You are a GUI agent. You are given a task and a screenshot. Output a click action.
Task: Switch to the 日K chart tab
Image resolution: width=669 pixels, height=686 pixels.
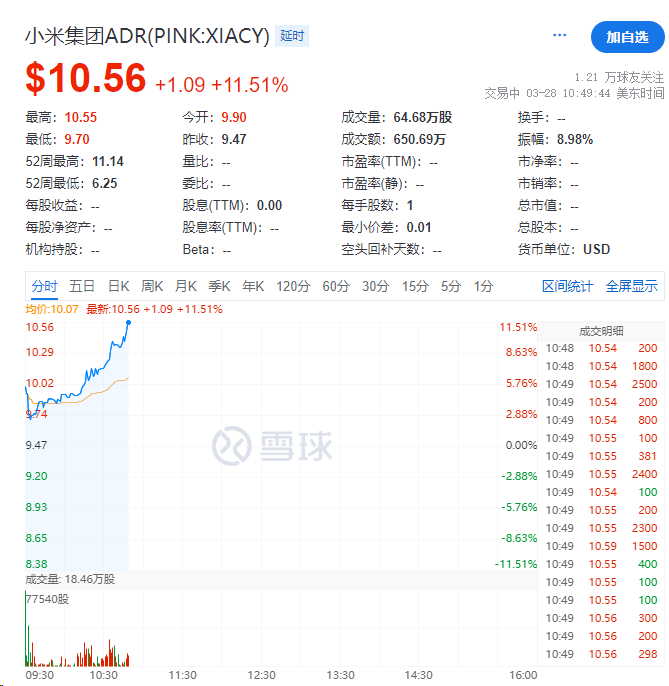coord(119,287)
